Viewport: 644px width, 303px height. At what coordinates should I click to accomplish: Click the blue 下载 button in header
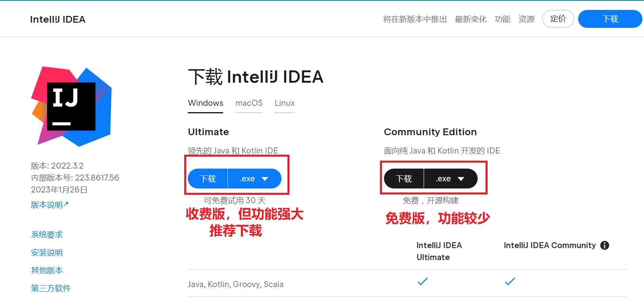pos(610,19)
